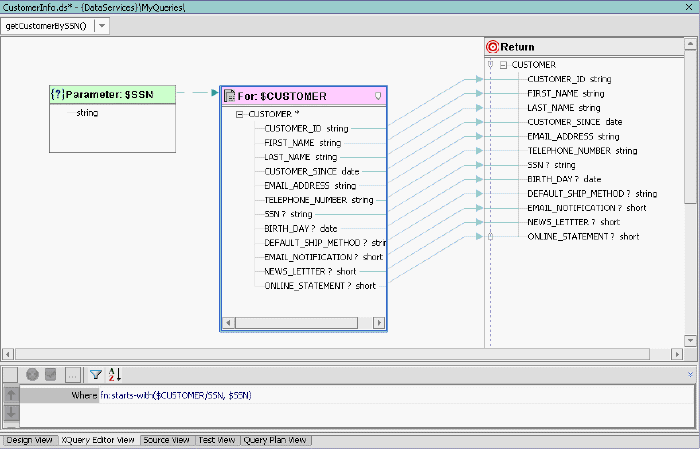Switch to Query Plan View tab
The width and height of the screenshot is (700, 449).
[275, 440]
